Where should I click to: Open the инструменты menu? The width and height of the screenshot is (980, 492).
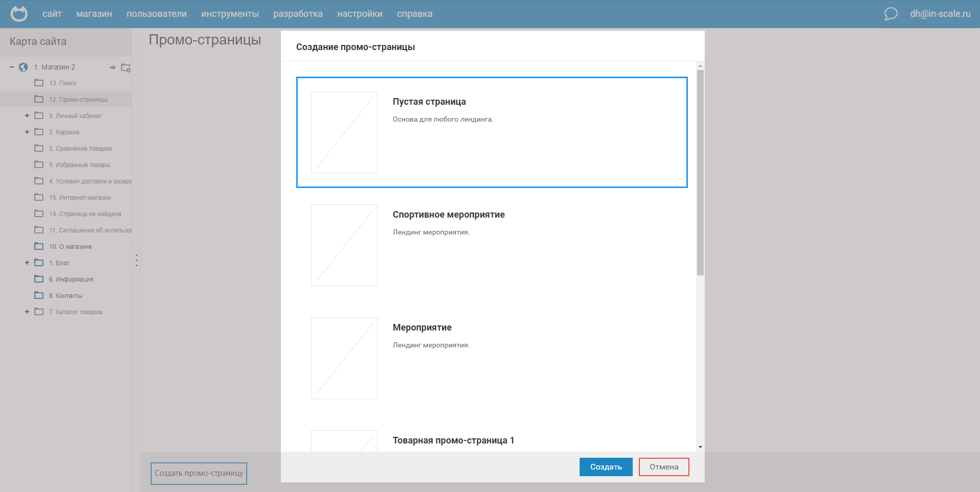coord(230,14)
